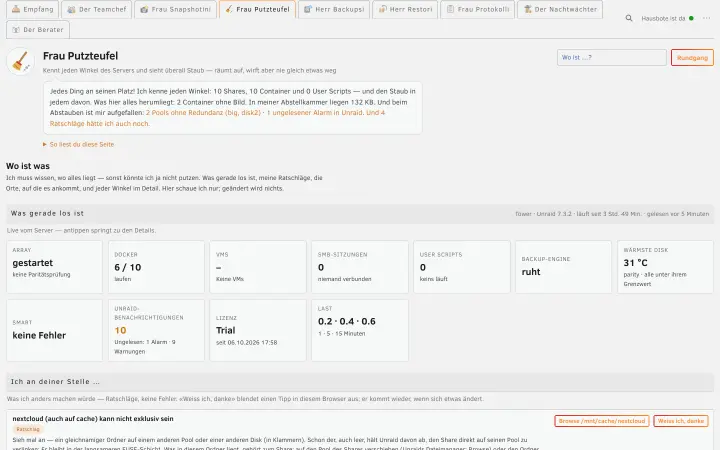The height and width of the screenshot is (450, 720).
Task: Open the Unraid-Benachrichtigungen card
Action: [x=156, y=330]
